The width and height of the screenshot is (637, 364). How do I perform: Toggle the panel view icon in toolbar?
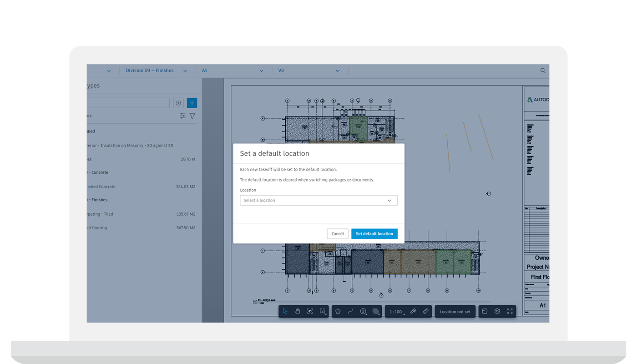click(485, 311)
